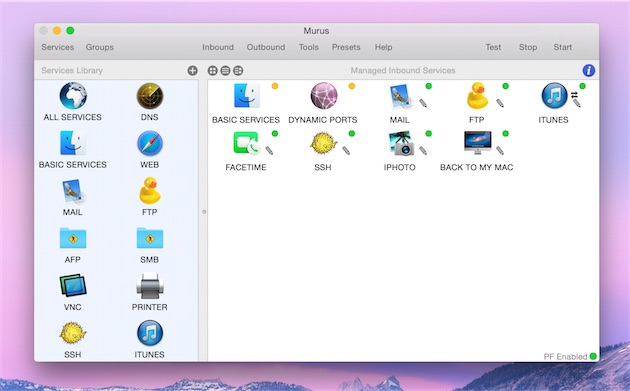Edit managed MAIL service with pencil
The image size is (630, 391).
tap(423, 103)
